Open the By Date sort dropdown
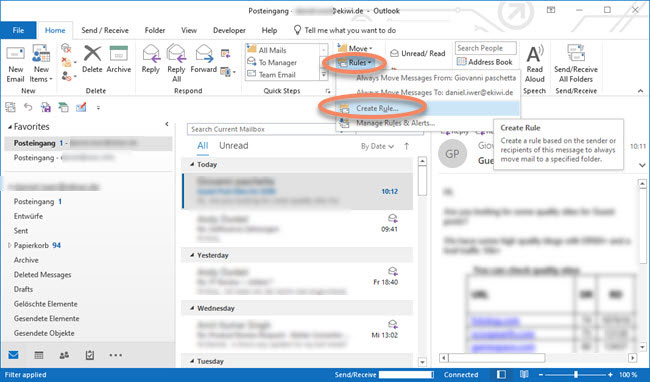Screen dimensions: 650x382 coord(377,146)
